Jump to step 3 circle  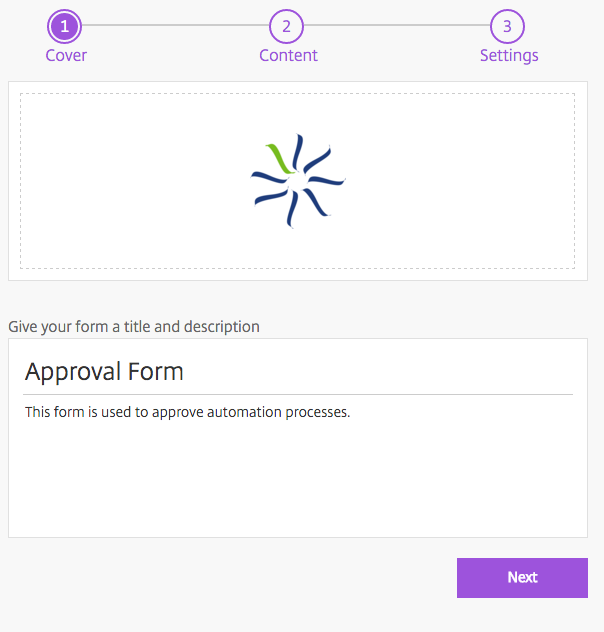tap(508, 26)
